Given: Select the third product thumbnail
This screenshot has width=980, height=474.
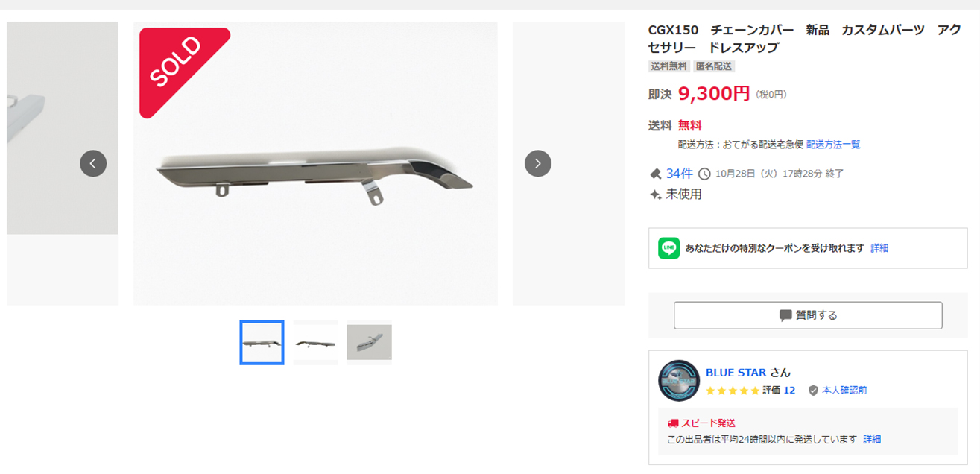Looking at the screenshot, I should [x=369, y=343].
